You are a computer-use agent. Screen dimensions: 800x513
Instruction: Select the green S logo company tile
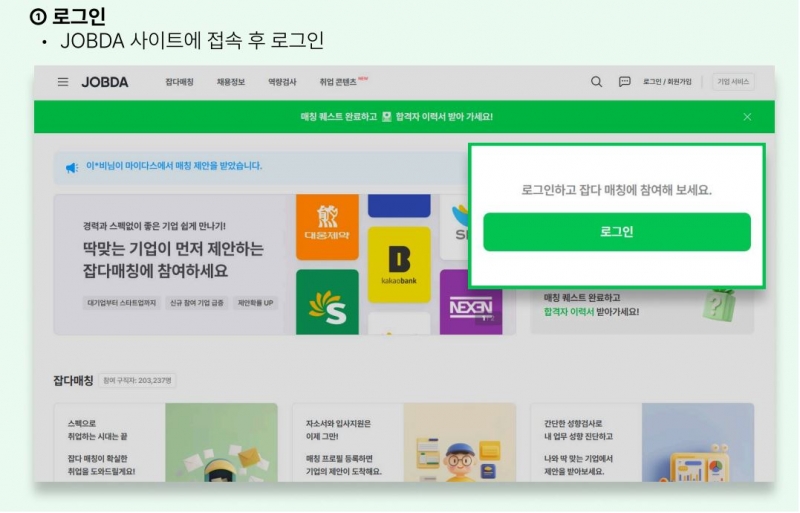pyautogui.click(x=327, y=304)
